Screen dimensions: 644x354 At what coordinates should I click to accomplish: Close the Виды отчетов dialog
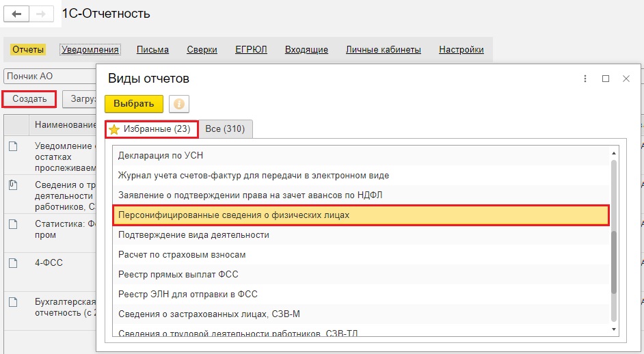click(626, 79)
